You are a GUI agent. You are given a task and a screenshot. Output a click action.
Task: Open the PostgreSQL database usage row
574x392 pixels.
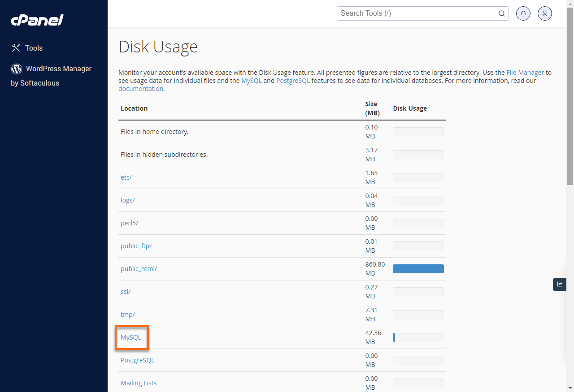(137, 360)
